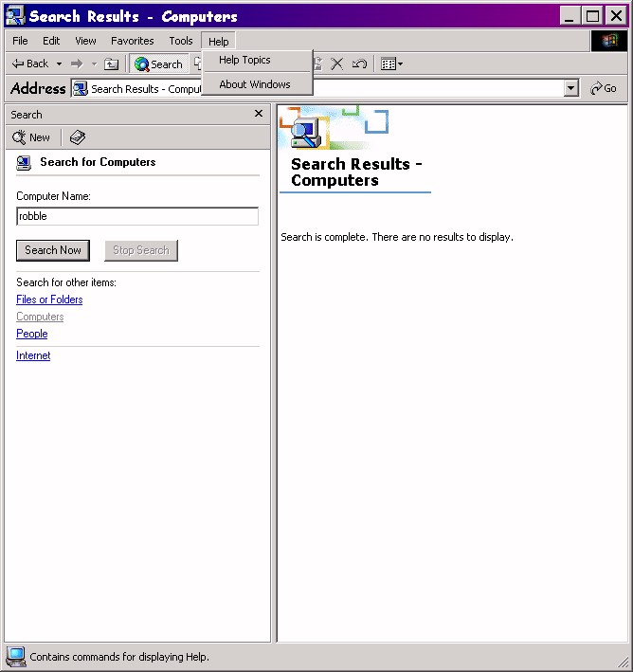633x672 pixels.
Task: Choose About Windows menu entry
Action: coord(257,84)
